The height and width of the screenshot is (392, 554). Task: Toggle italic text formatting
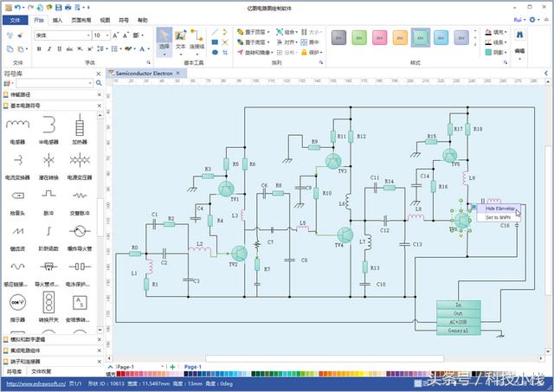tap(49, 49)
